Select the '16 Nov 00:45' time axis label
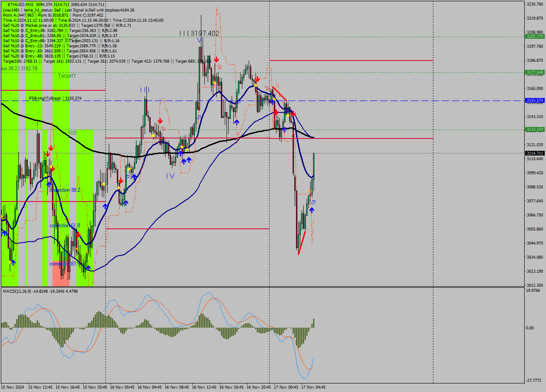The width and height of the screenshot is (546, 392). point(122,387)
